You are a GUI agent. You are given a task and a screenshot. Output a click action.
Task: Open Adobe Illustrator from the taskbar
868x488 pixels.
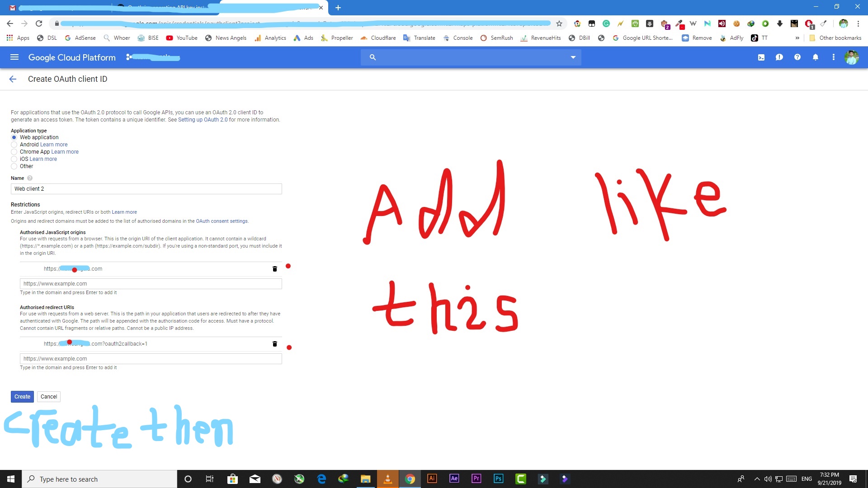(x=432, y=479)
